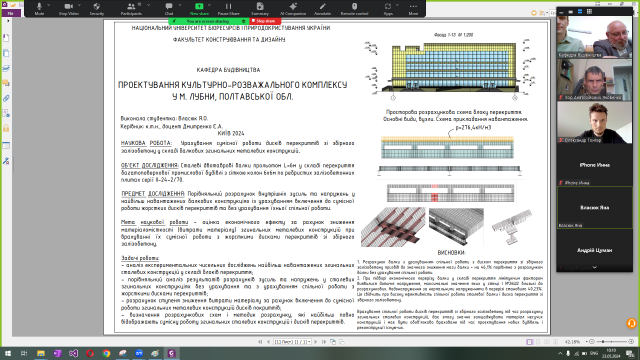Image resolution: width=640 pixels, height=360 pixels.
Task: Open the More menu in Zoom toolbar
Action: [x=413, y=8]
